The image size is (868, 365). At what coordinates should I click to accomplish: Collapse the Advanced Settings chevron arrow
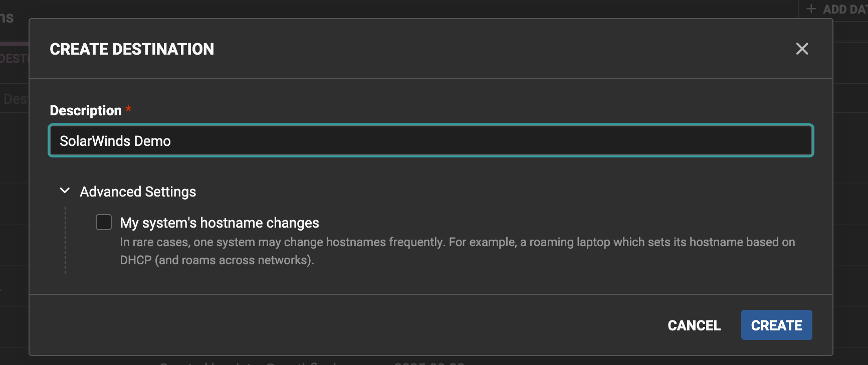pos(65,191)
